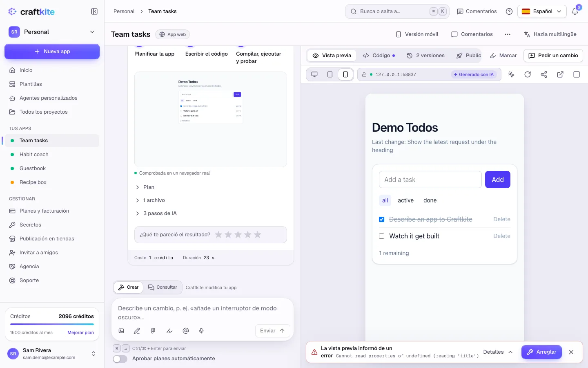Switch to the 'Código' tab
Screen dimensions: 588x368
pyautogui.click(x=379, y=56)
